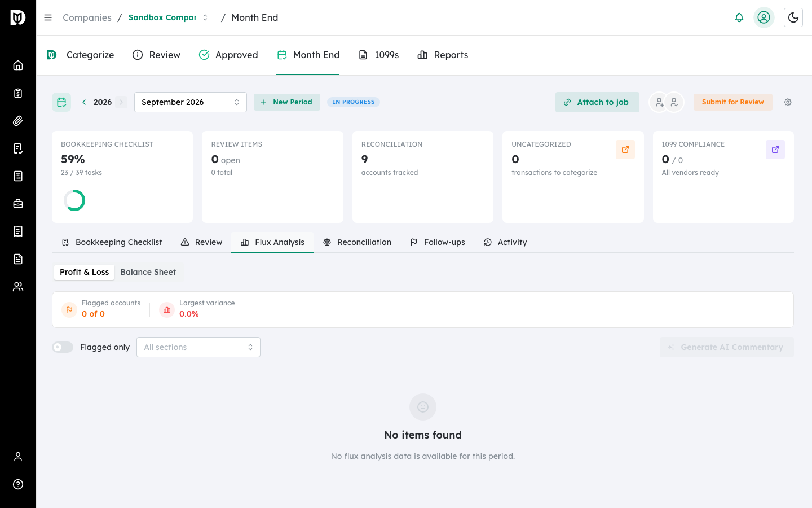Click the 'No items found' message
Screen dimensions: 812x508
coord(423,435)
